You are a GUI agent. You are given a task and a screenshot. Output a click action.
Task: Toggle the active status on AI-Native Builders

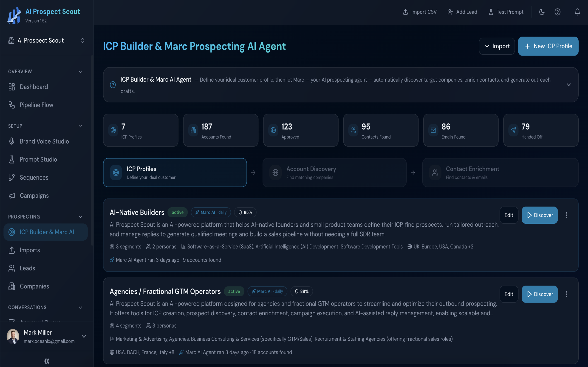[177, 212]
